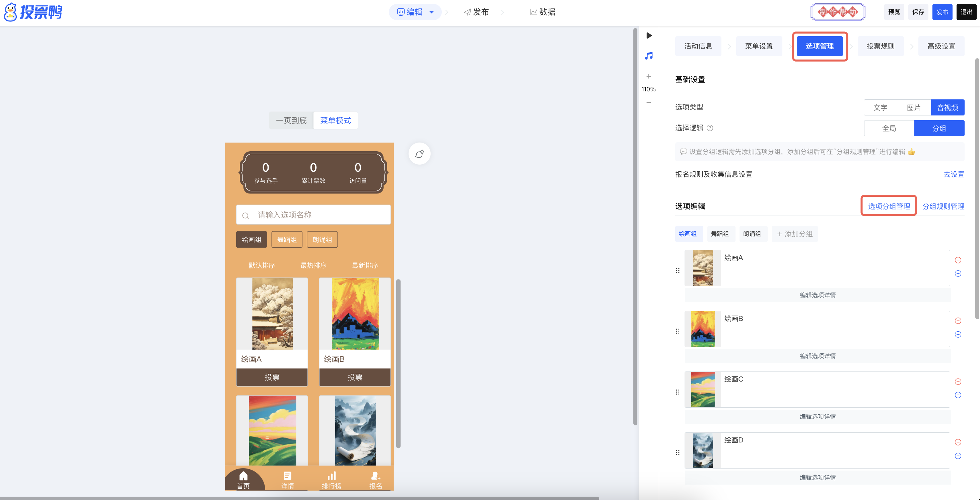Open the 投票规则 tab
This screenshot has width=980, height=500.
(881, 46)
